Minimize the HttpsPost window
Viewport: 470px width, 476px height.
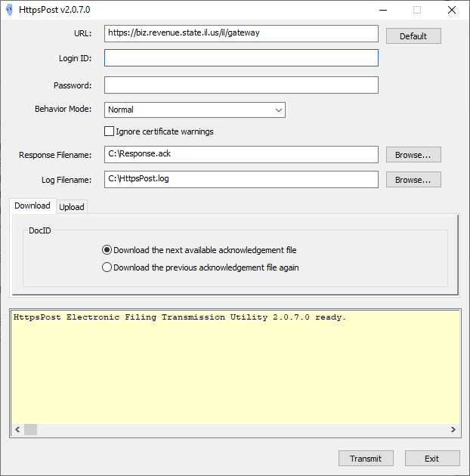point(383,10)
